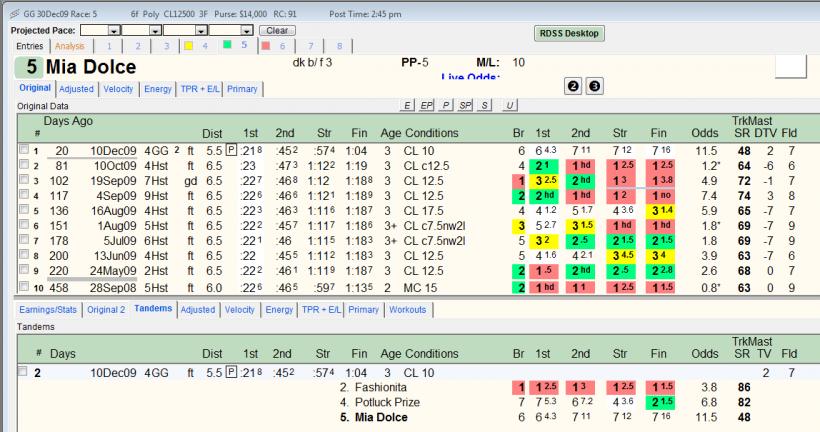This screenshot has width=820, height=432.
Task: Open the Workouts tab in lower panel
Action: (x=407, y=310)
